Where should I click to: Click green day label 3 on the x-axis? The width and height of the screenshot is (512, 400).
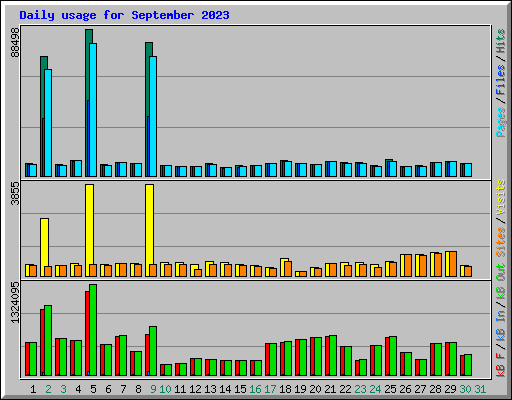63,389
